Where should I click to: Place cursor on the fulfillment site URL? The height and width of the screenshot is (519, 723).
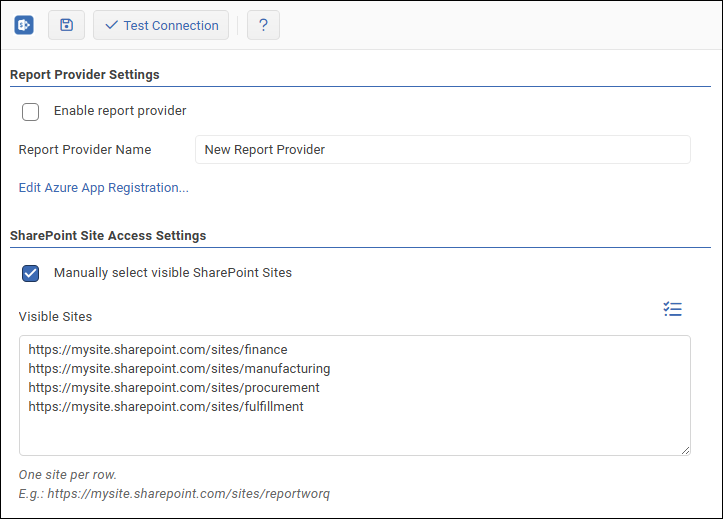(x=166, y=407)
